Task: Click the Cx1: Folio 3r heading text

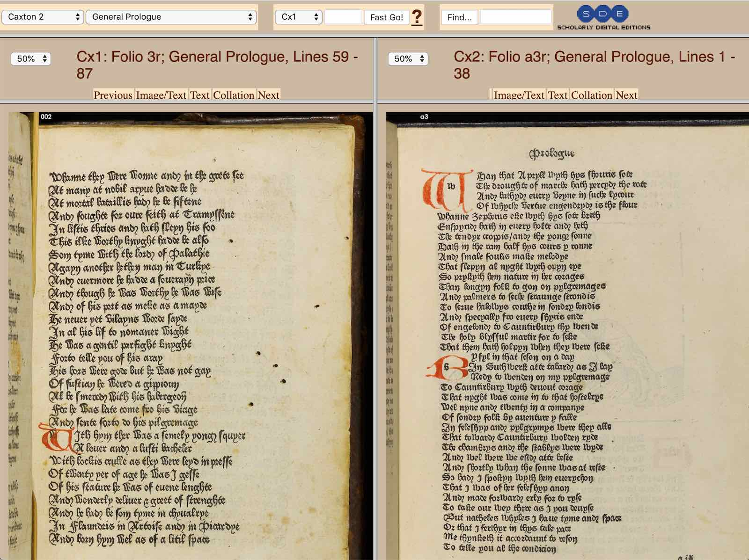Action: pyautogui.click(x=217, y=65)
